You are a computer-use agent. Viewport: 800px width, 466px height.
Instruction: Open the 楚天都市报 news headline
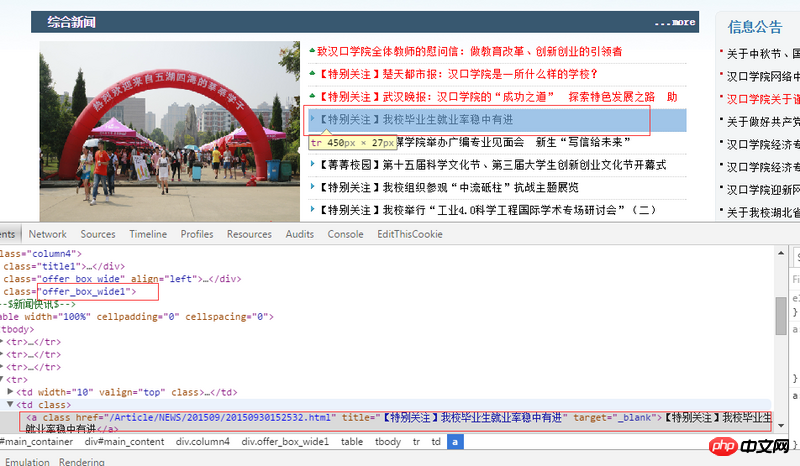pos(454,74)
